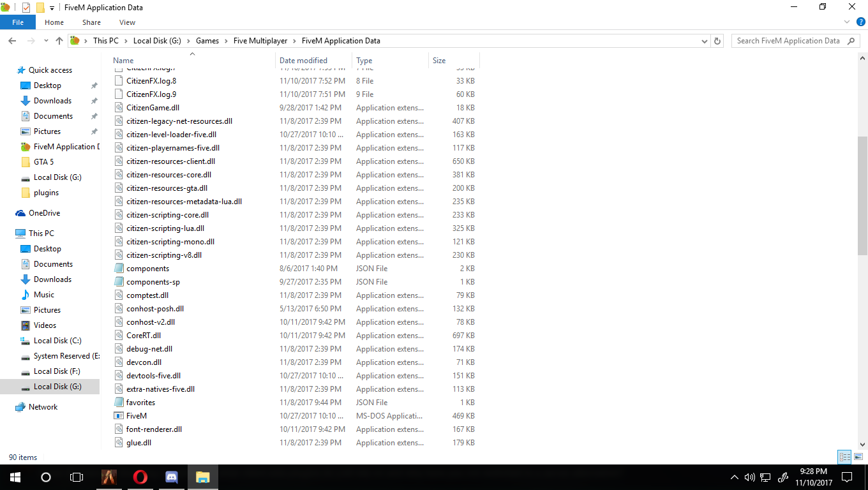Click the CitizenFX.log.8 file icon

tap(119, 81)
